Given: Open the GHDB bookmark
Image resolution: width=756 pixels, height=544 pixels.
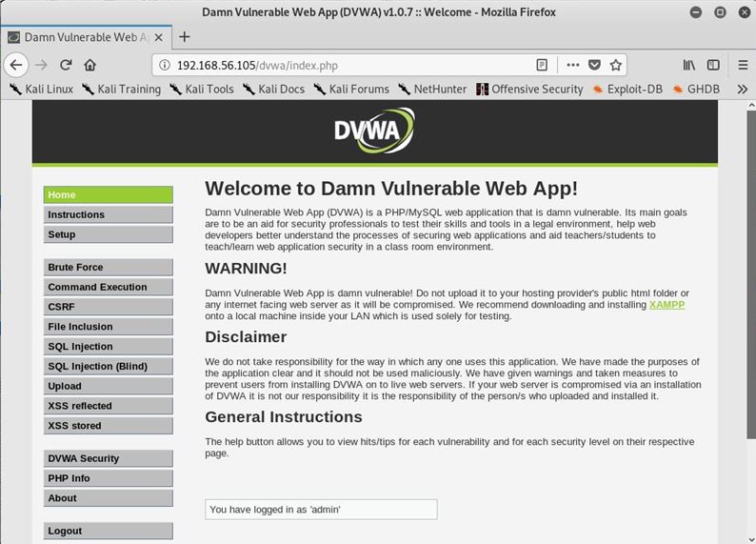Looking at the screenshot, I should (696, 90).
